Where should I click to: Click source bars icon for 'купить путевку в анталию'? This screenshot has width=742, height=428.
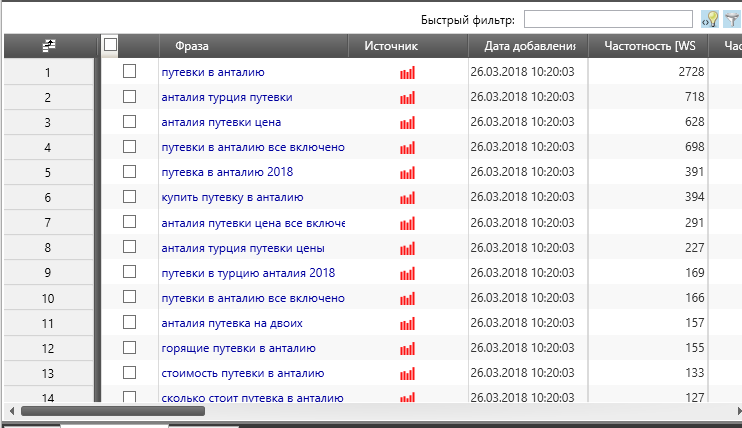pos(407,197)
